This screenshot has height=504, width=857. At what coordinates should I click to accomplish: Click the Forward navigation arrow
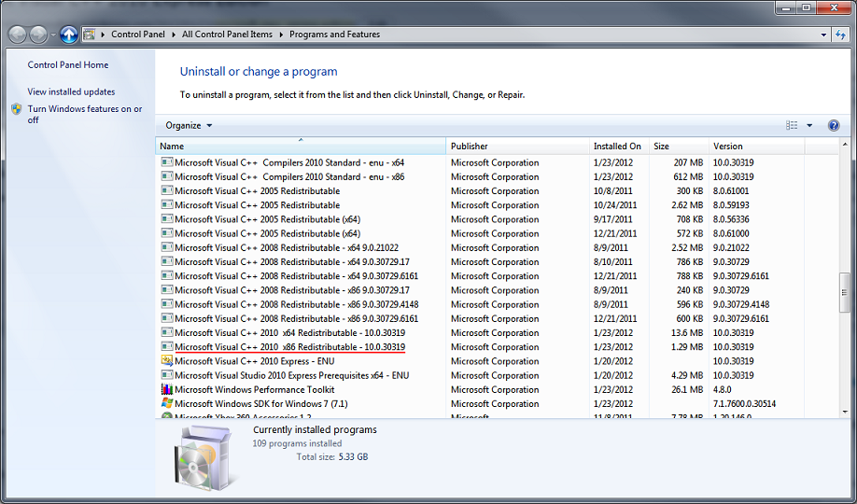tap(37, 35)
